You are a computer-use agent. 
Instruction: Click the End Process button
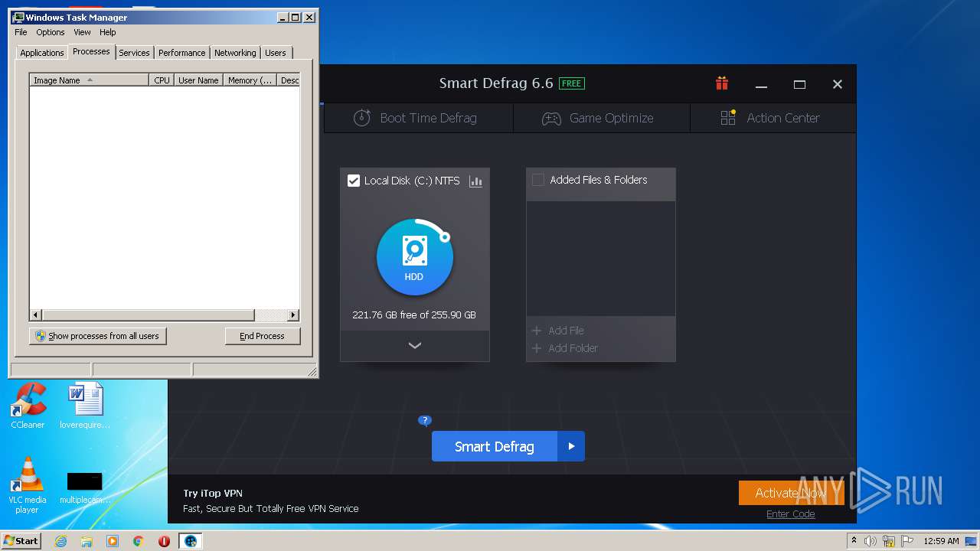click(x=263, y=336)
